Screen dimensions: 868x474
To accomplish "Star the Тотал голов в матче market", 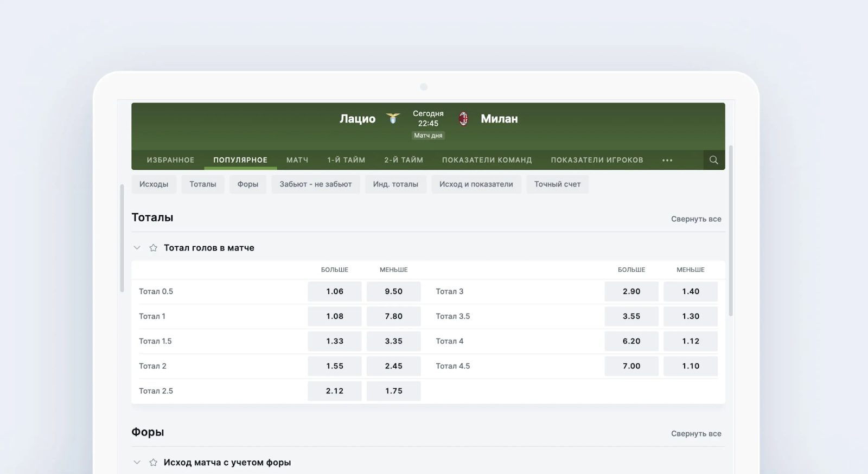I will (154, 248).
